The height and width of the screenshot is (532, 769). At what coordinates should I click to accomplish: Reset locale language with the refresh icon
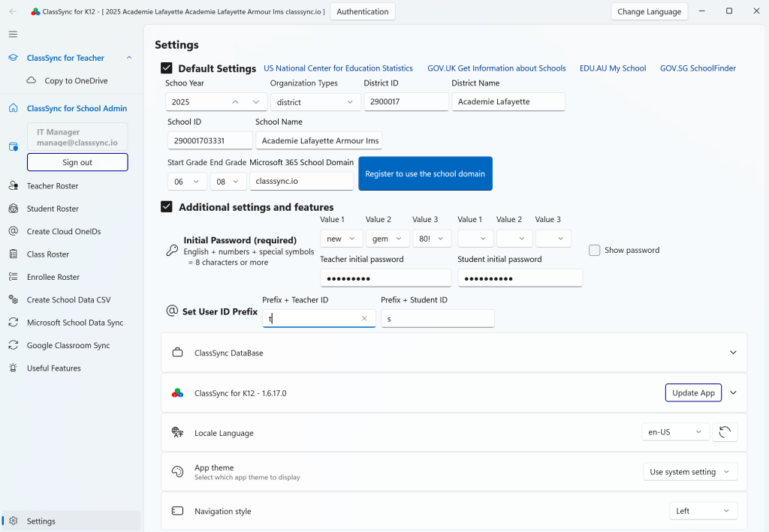(725, 432)
